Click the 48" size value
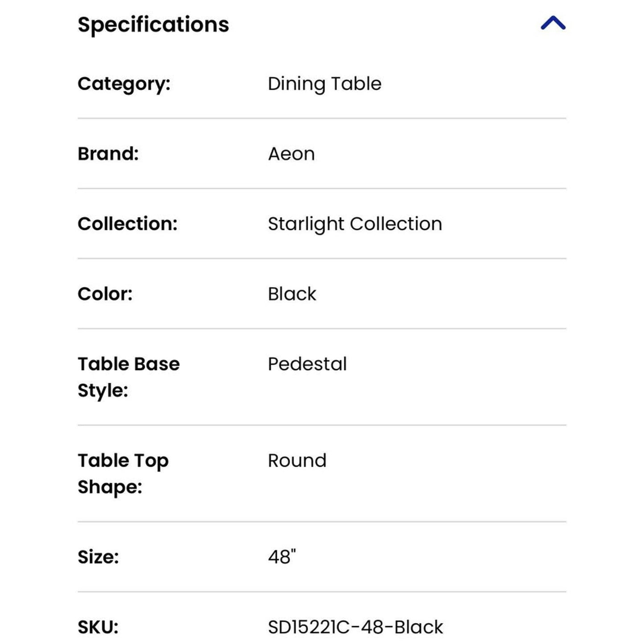 [x=282, y=557]
